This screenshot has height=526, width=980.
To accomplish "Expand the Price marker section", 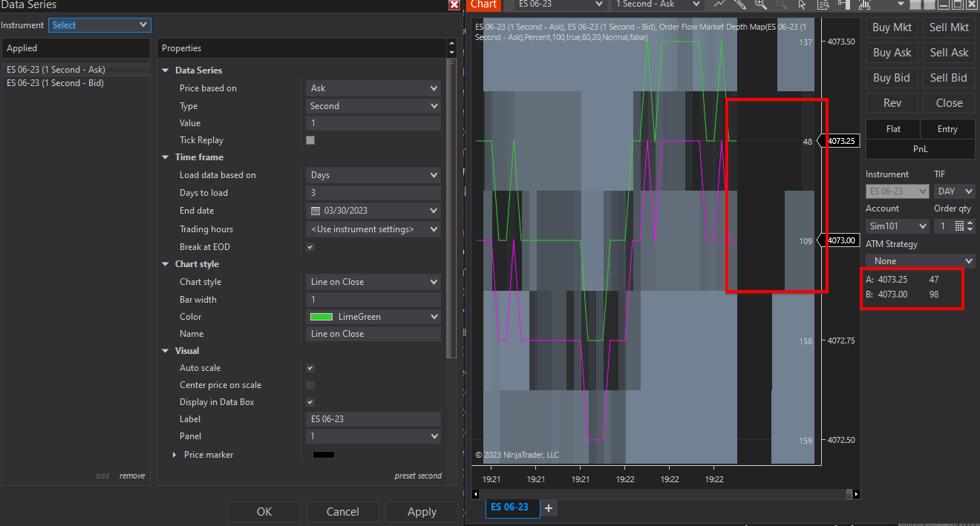I will 175,455.
